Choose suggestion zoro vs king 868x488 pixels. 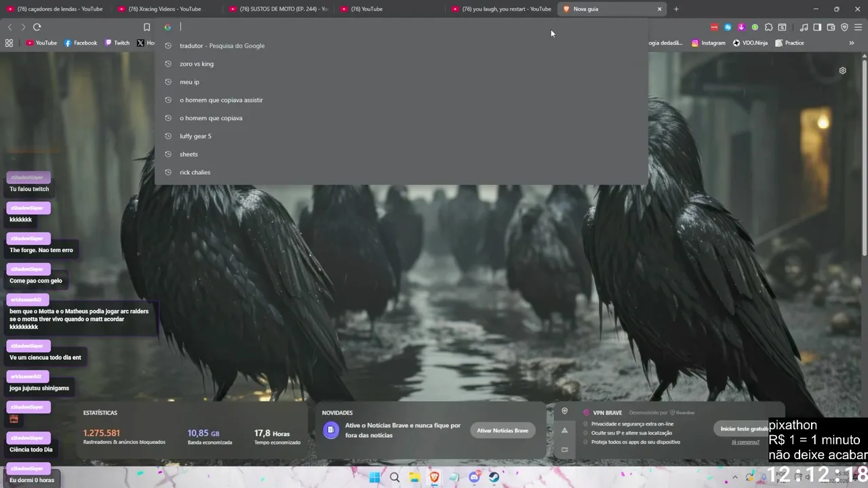(x=401, y=64)
